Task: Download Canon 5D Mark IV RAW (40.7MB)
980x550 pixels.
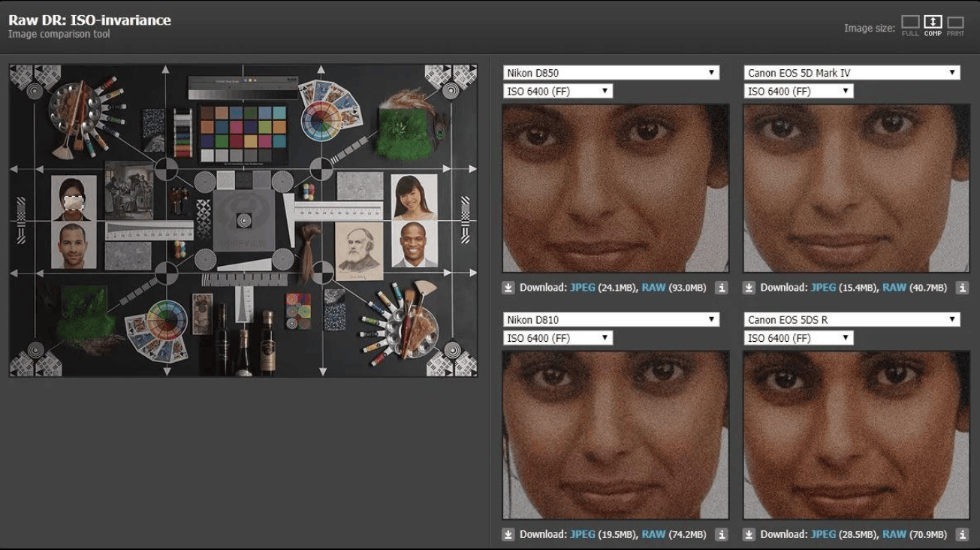Action: [894, 288]
